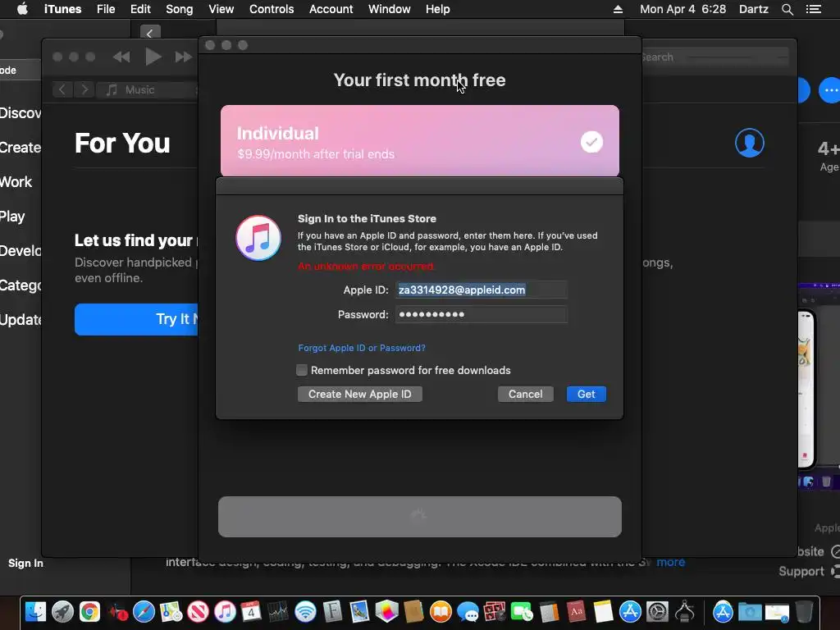The height and width of the screenshot is (630, 840).
Task: Open the Music library dropdown
Action: (148, 90)
